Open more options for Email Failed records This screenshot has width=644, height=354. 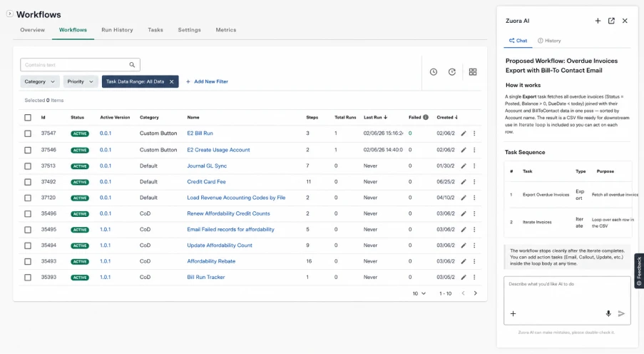point(474,230)
